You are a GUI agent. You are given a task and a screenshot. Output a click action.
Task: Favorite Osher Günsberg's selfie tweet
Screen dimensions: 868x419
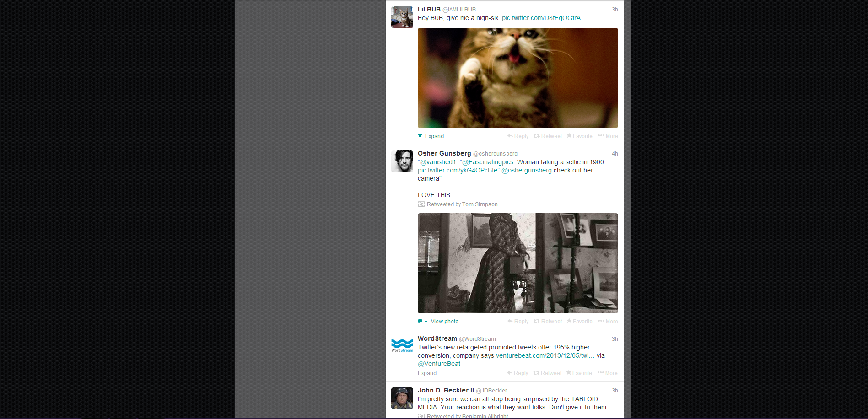(x=579, y=322)
